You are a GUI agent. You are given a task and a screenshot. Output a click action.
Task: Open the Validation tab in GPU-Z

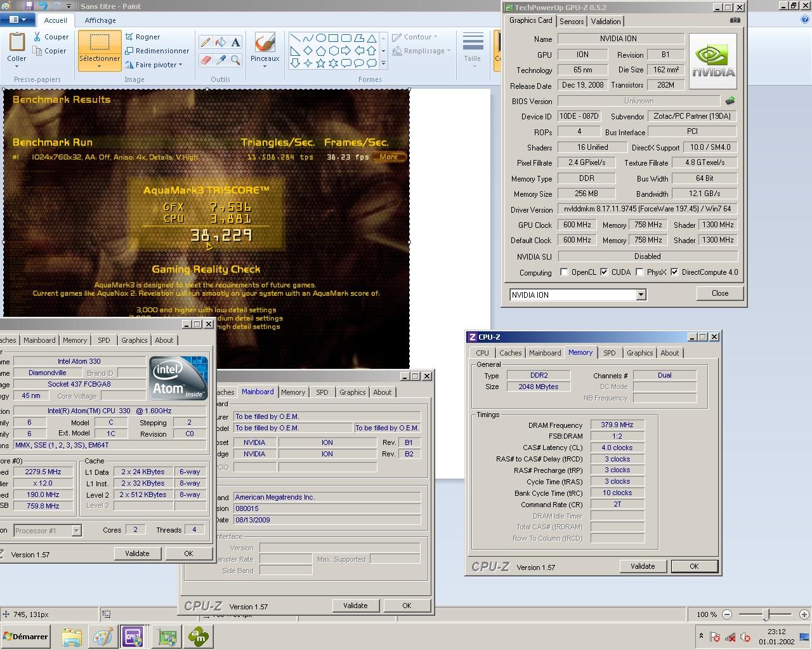[606, 22]
